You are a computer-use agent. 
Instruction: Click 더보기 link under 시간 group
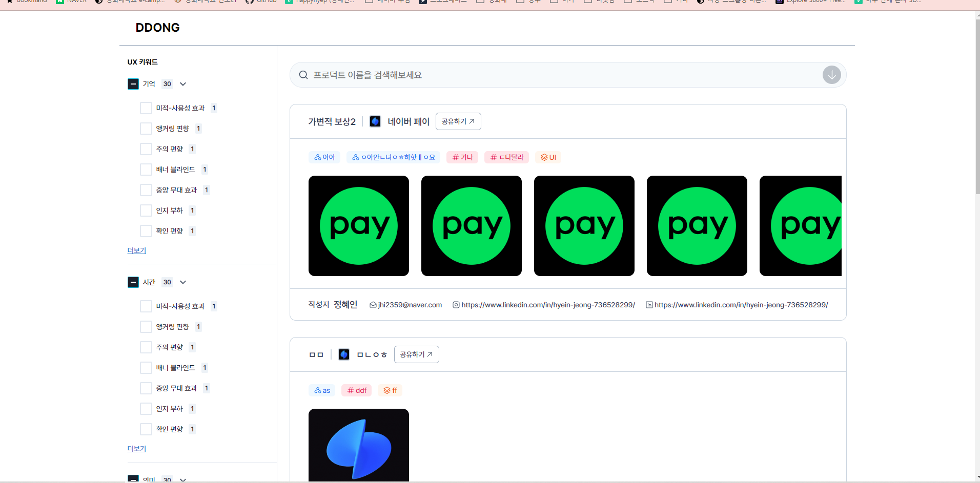(x=137, y=449)
